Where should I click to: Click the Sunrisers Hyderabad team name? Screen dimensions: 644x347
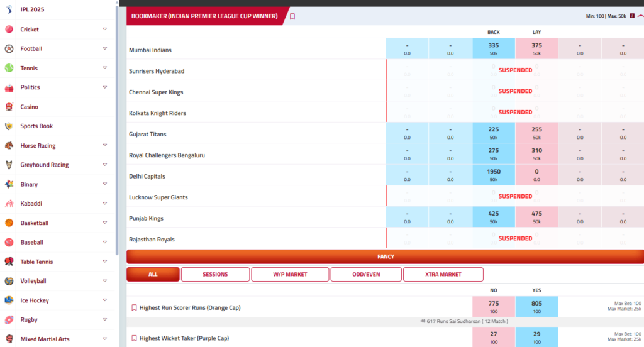coord(157,71)
